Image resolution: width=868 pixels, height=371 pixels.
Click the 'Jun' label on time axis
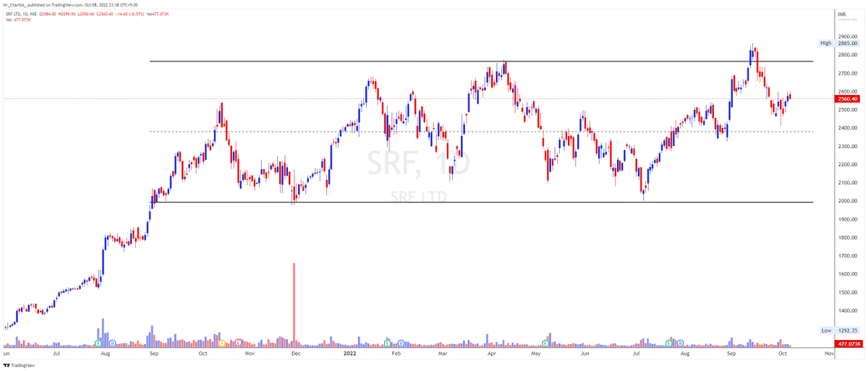(585, 355)
